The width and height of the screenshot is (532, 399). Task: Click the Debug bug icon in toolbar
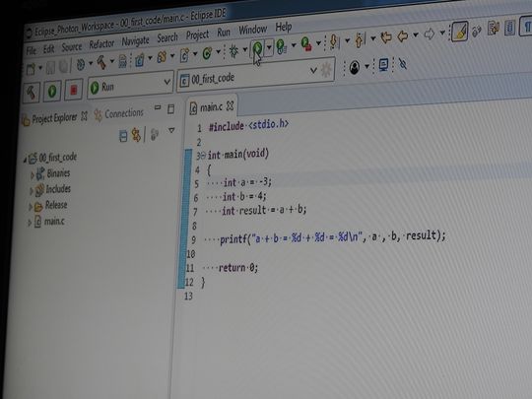[233, 51]
